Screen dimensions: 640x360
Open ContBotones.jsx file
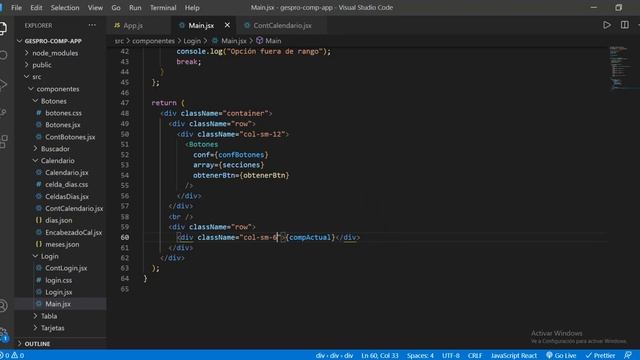60,137
